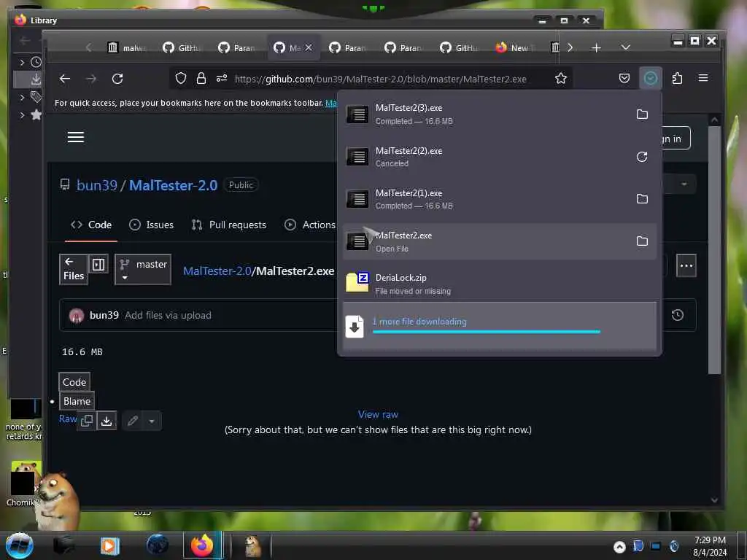Open the media player taskbar icon
This screenshot has height=560, width=747.
coord(109,545)
